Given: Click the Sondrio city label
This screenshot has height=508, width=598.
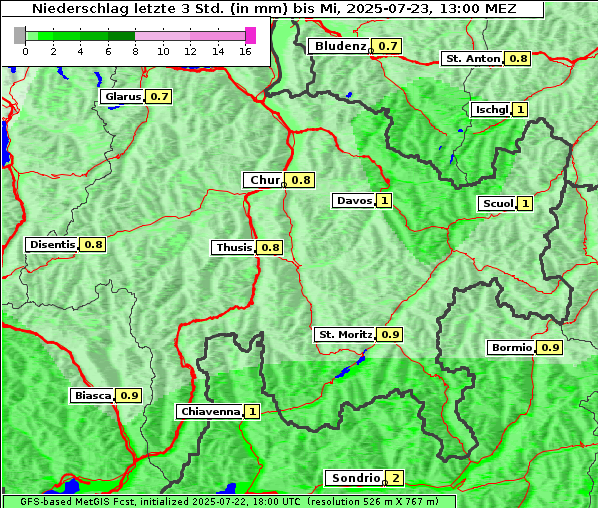Looking at the screenshot, I should [x=355, y=478].
